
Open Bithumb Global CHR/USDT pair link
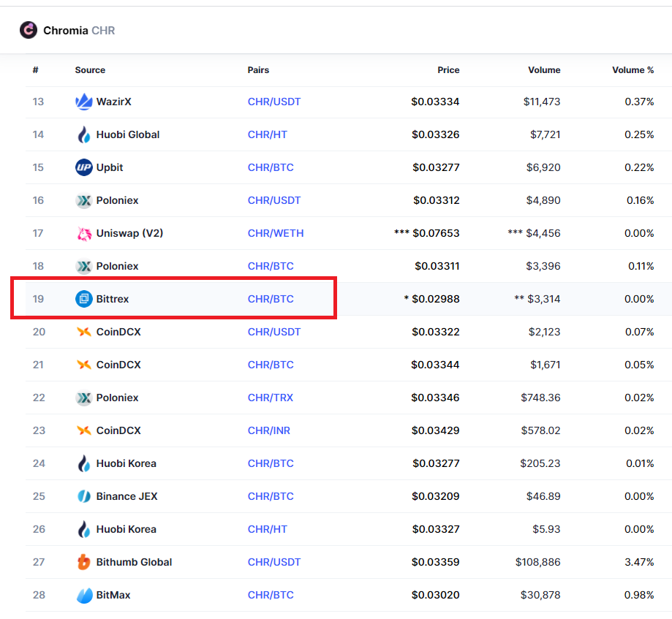tap(274, 562)
